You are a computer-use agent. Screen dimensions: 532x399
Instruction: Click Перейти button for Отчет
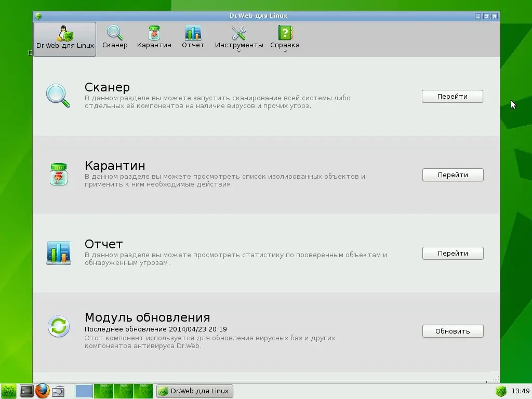[x=453, y=253]
